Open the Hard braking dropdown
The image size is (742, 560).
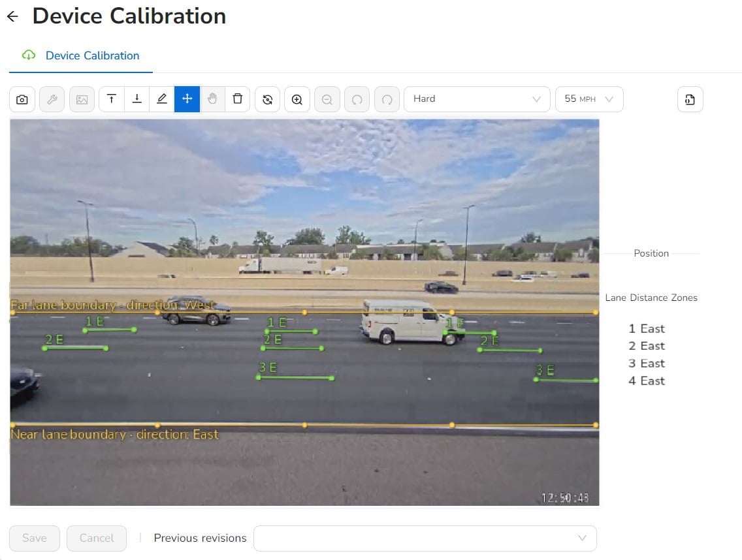coord(477,99)
